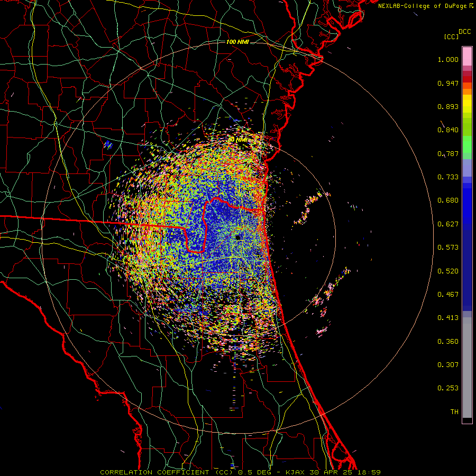Click the 0.253 scale value
Image resolution: width=476 pixels, height=476 pixels.
click(448, 388)
